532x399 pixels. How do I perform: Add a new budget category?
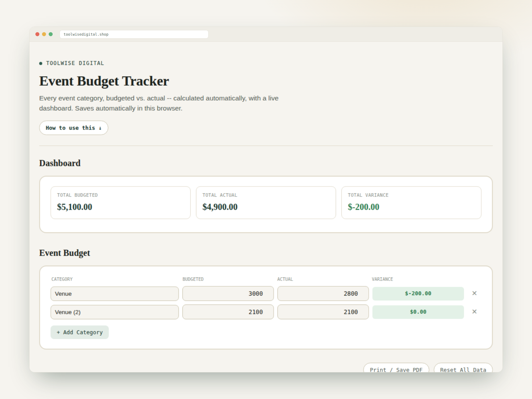point(80,332)
